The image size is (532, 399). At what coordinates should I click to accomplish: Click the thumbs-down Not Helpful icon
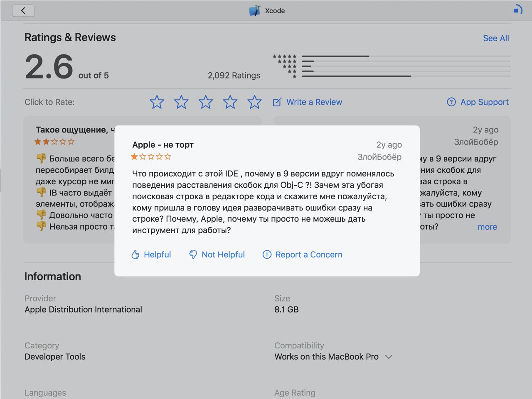[193, 255]
